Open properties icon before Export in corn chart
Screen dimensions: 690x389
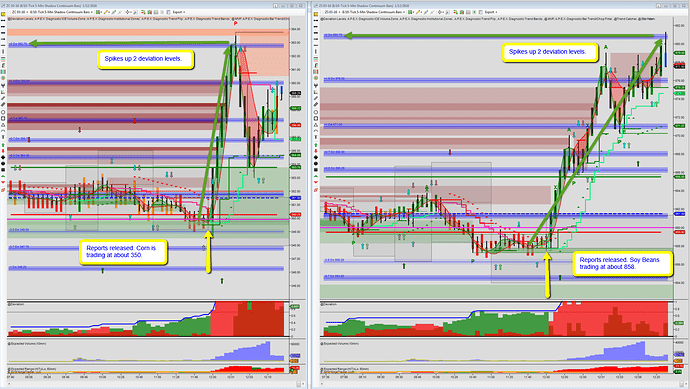coord(168,12)
